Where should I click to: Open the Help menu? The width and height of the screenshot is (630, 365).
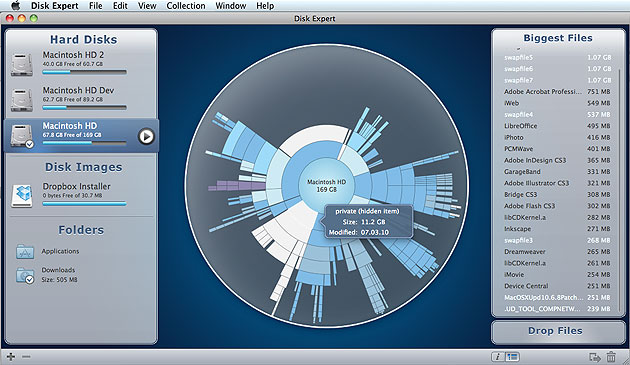[265, 6]
